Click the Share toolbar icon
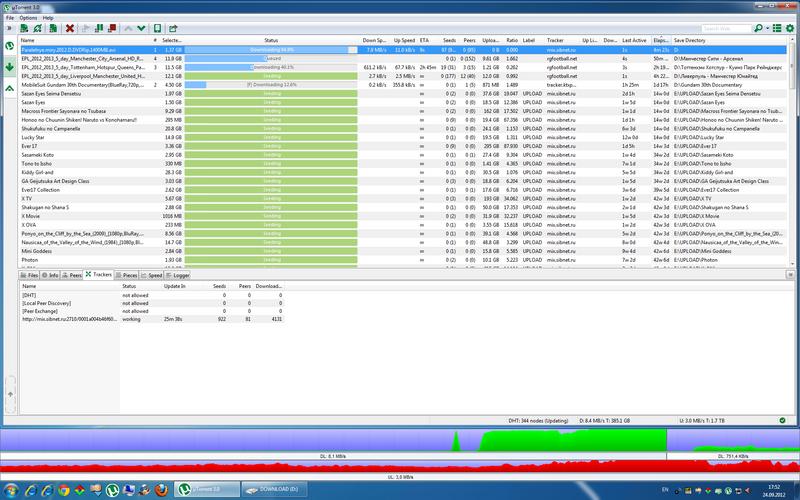Image resolution: width=800 pixels, height=500 pixels. [x=173, y=29]
